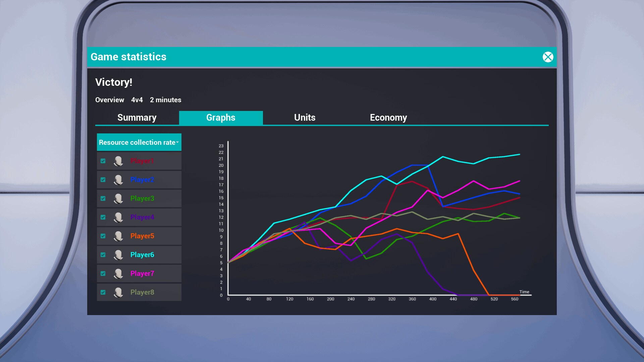Click the Overview breadcrumb link
Viewport: 644px width, 362px height.
[x=109, y=100]
